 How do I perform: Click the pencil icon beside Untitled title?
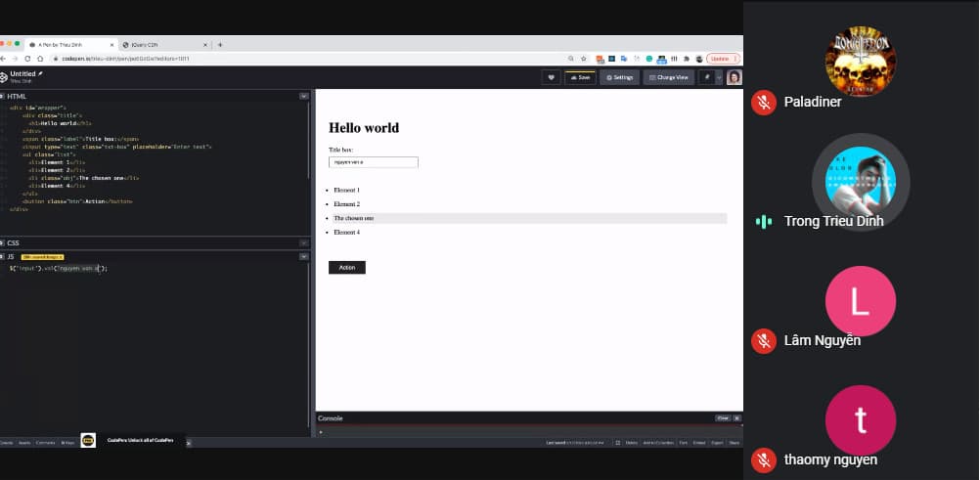point(40,73)
